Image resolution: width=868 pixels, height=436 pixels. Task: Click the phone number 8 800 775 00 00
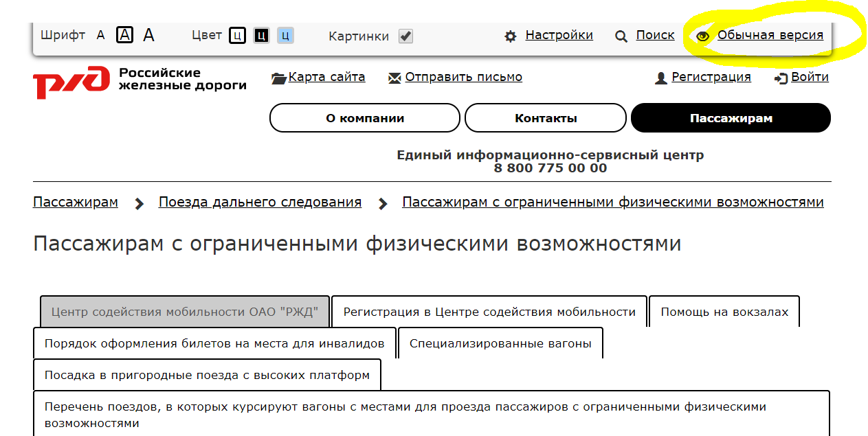pyautogui.click(x=550, y=168)
